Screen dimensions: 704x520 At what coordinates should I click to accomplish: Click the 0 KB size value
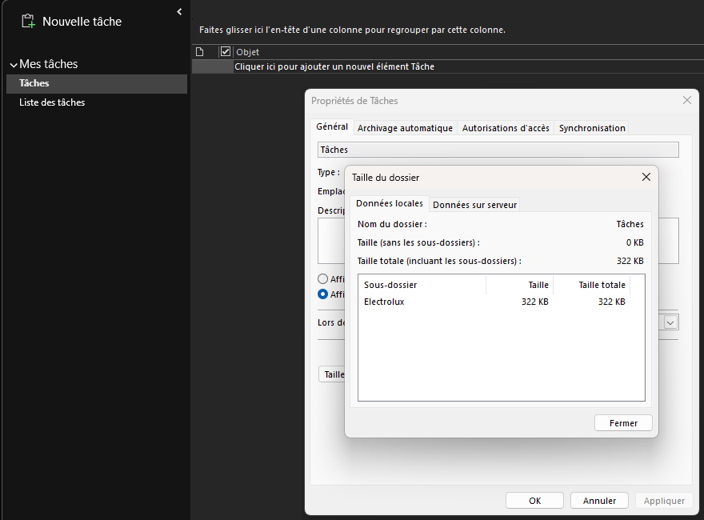[634, 242]
